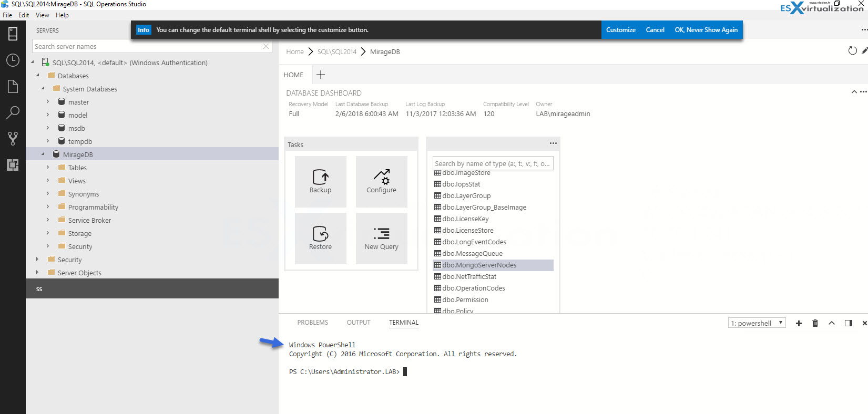Viewport: 868px width, 414px height.
Task: Open Source Control branch icon
Action: 13,138
